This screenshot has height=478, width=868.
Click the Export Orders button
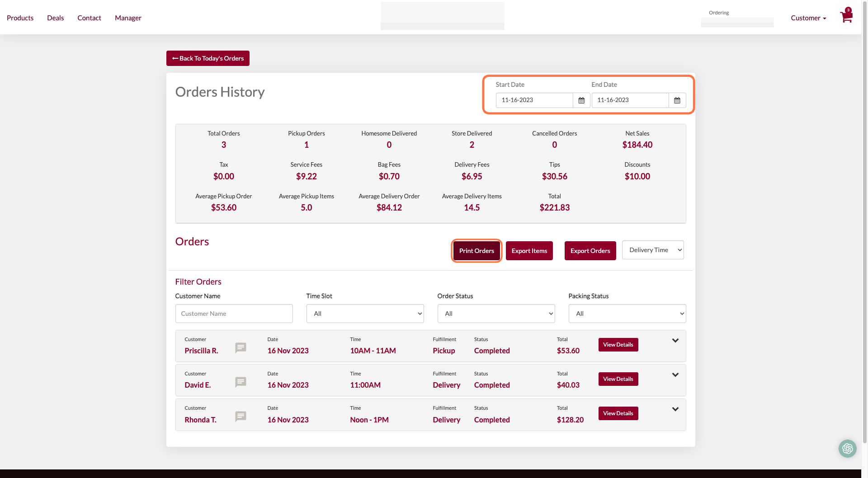point(590,251)
